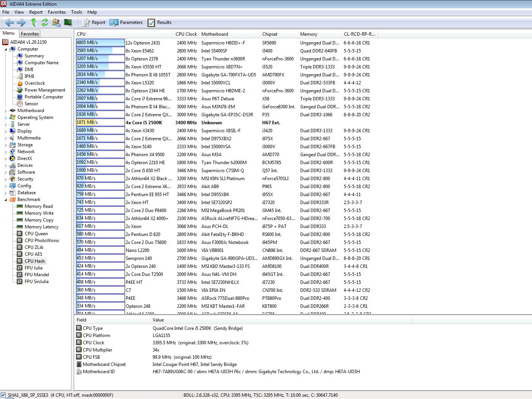Expand the Motherboard tree node
This screenshot has width=532, height=399.
(6, 111)
